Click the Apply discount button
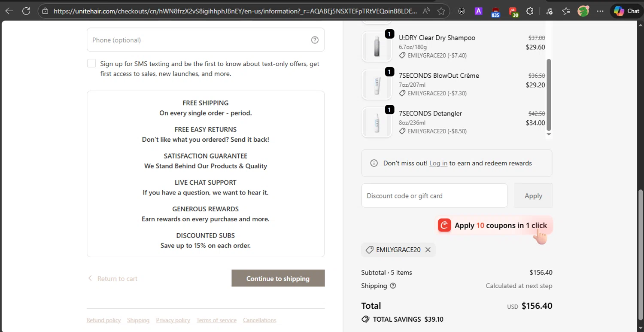 click(x=533, y=195)
